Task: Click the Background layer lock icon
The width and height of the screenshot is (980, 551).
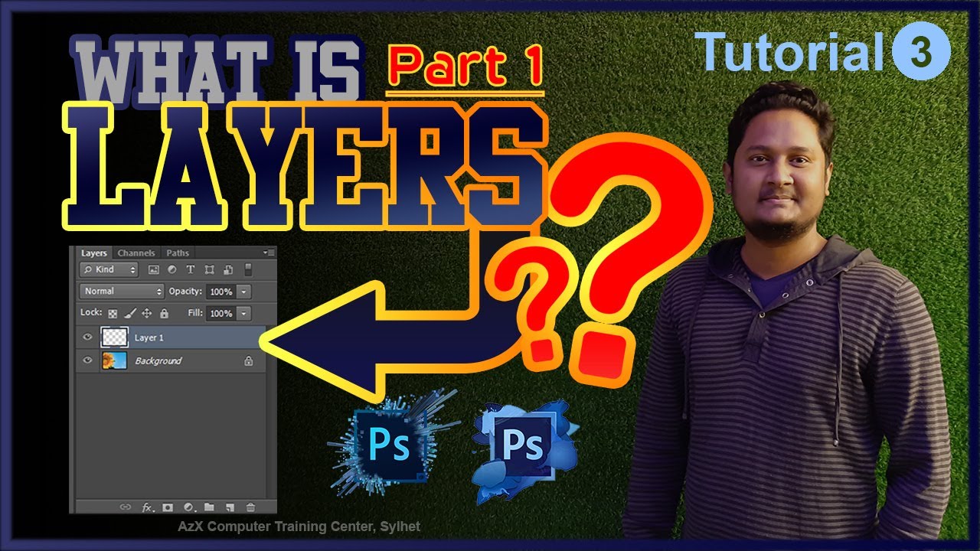Action: [x=248, y=360]
